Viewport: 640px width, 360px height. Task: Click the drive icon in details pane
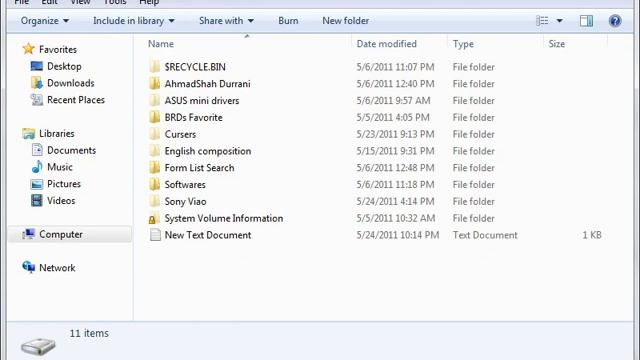click(x=38, y=346)
